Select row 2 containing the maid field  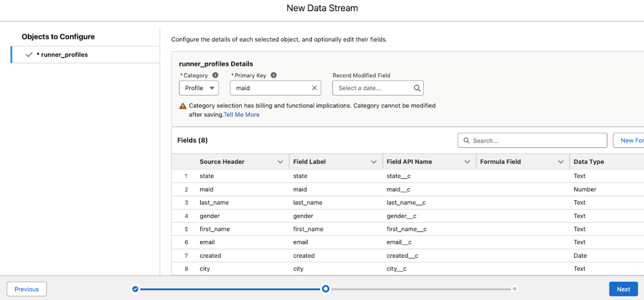point(293,189)
